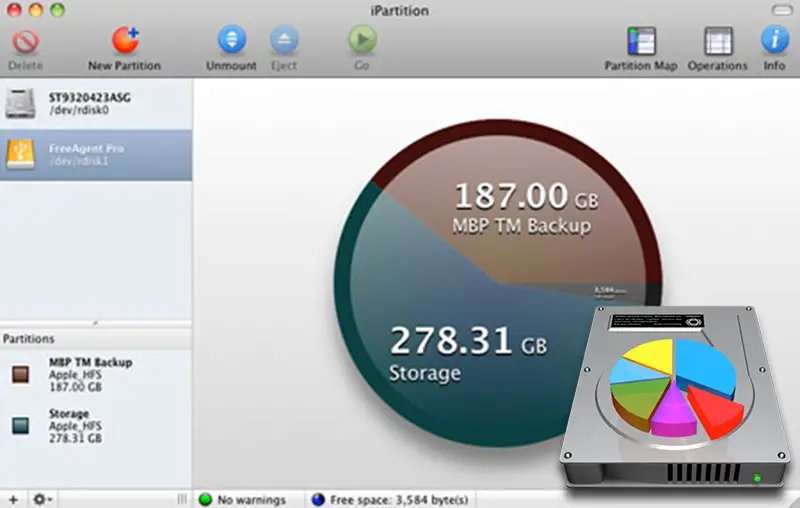This screenshot has width=800, height=508.
Task: Click the brown MBP TM Backup swatch
Action: tap(20, 374)
